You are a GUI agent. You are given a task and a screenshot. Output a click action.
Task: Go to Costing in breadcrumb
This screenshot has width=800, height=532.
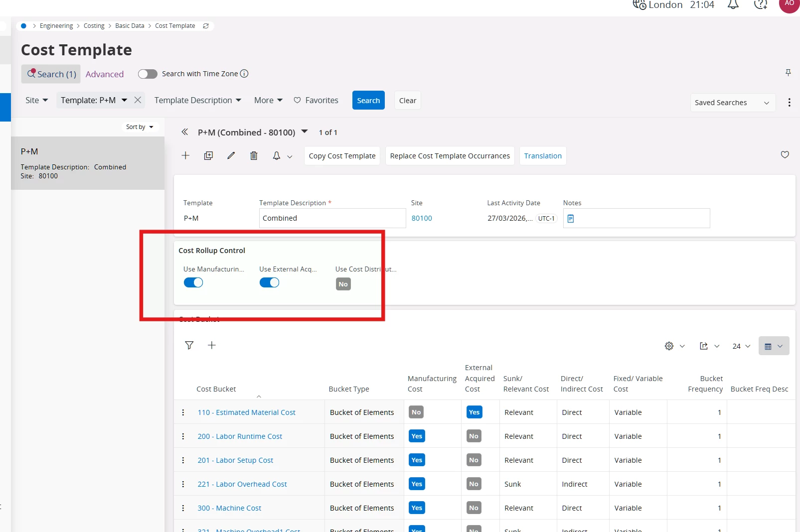[x=94, y=26]
